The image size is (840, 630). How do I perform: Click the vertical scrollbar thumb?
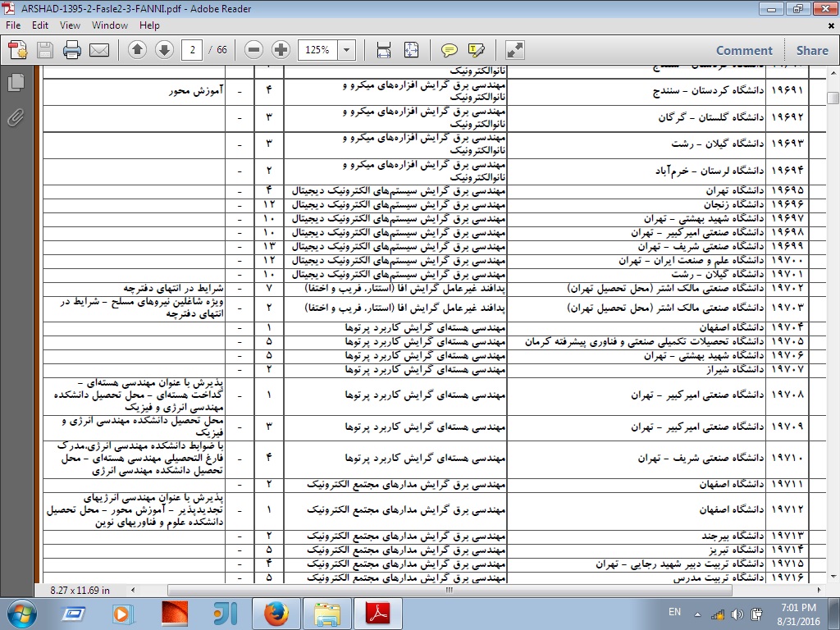click(833, 98)
